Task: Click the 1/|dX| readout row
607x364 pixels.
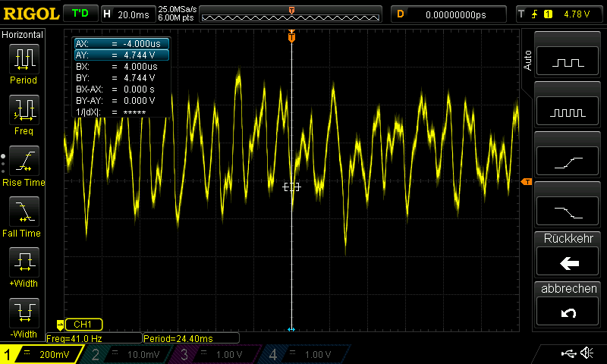Action: 122,112
